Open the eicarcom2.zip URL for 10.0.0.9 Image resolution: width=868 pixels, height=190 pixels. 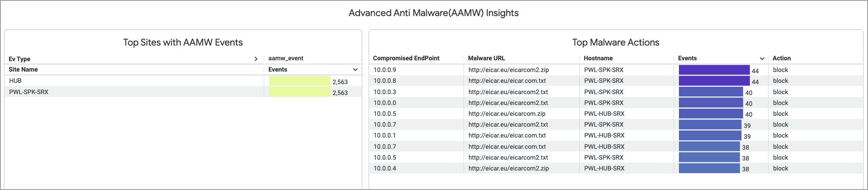[509, 70]
